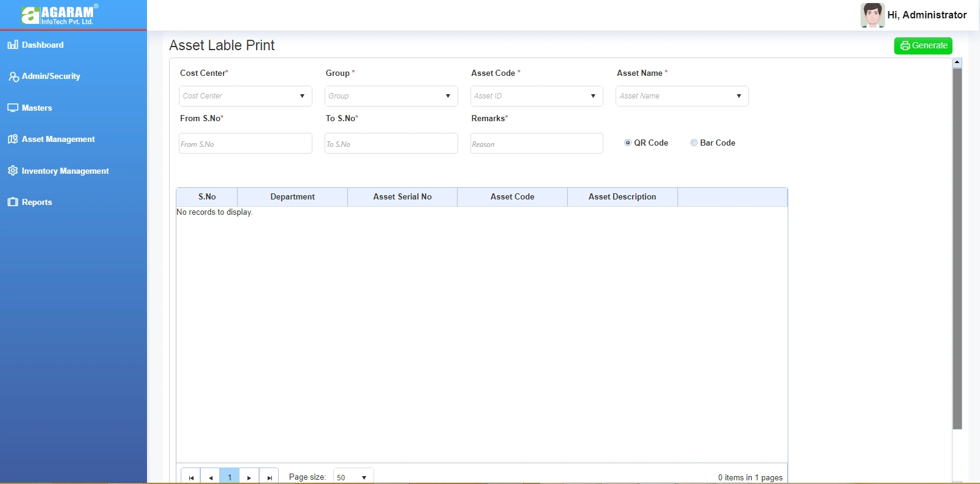
Task: Click the Admin/Security users icon
Action: click(13, 76)
